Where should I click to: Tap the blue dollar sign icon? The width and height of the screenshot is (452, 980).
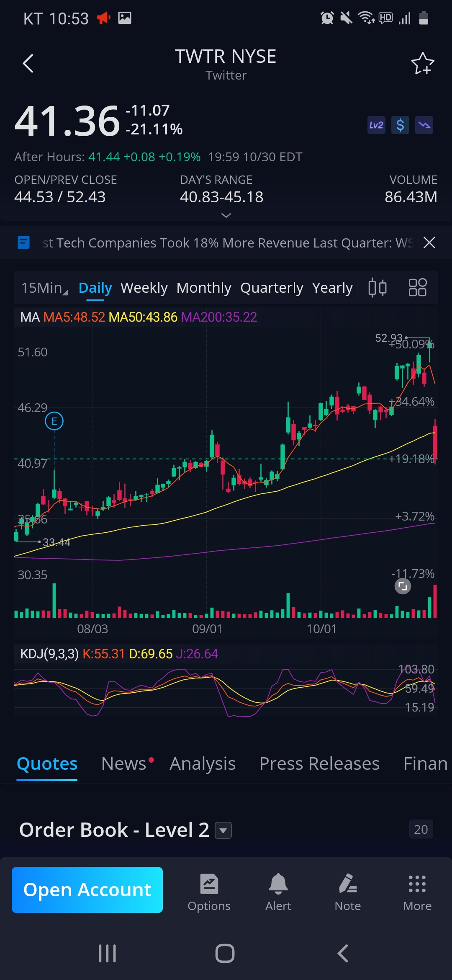click(400, 125)
